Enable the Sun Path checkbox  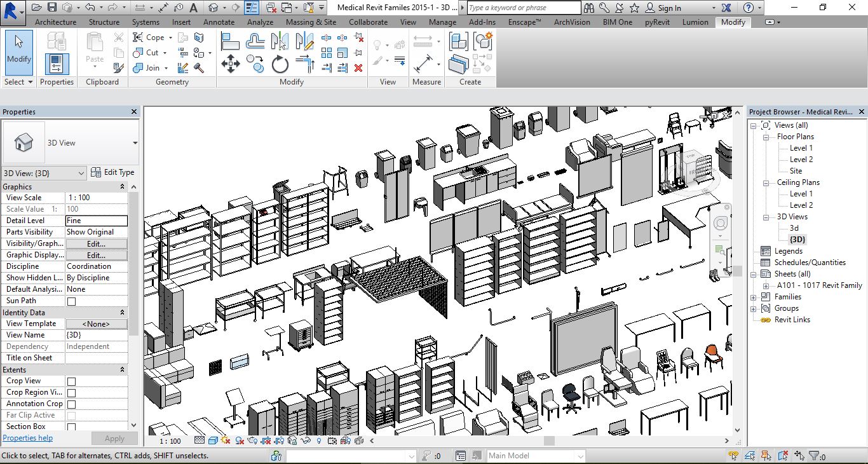(71, 301)
